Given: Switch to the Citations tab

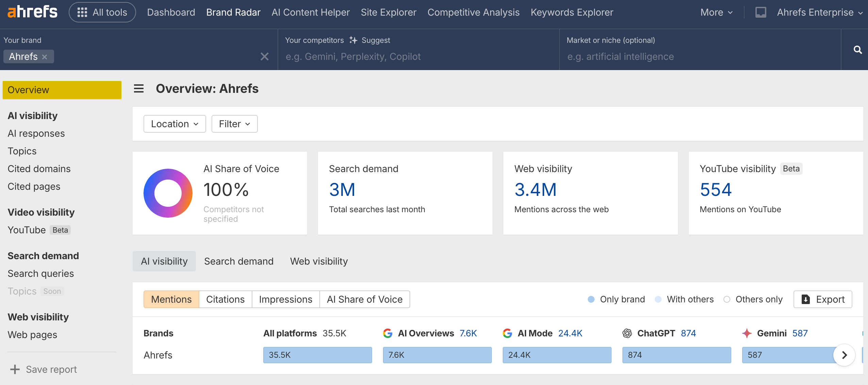Looking at the screenshot, I should 225,299.
